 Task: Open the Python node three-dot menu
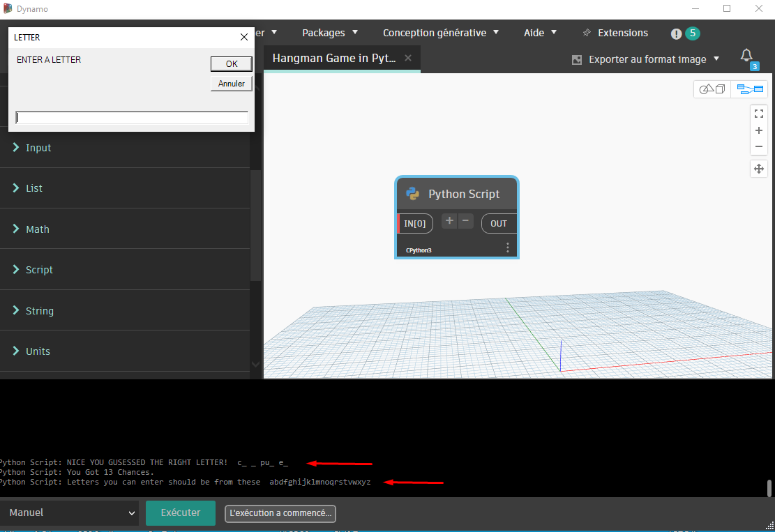(x=508, y=248)
